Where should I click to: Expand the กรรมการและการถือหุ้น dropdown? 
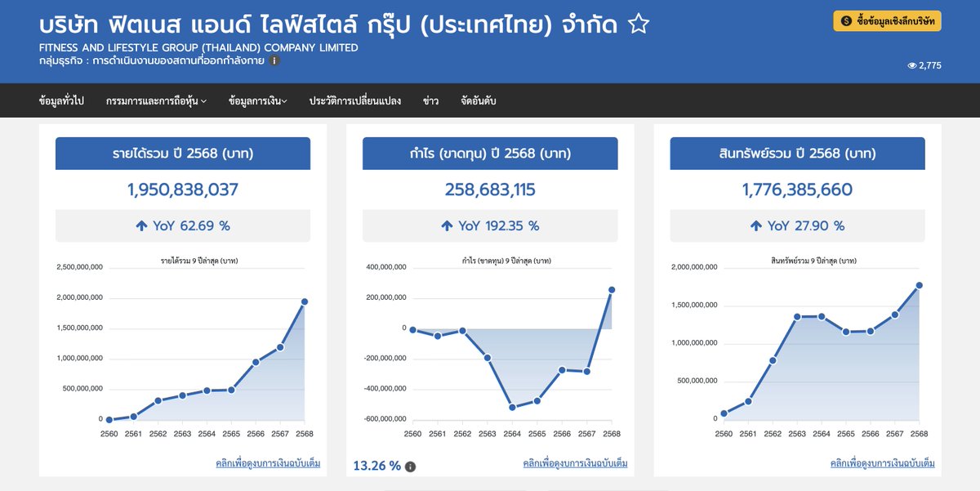coord(156,101)
